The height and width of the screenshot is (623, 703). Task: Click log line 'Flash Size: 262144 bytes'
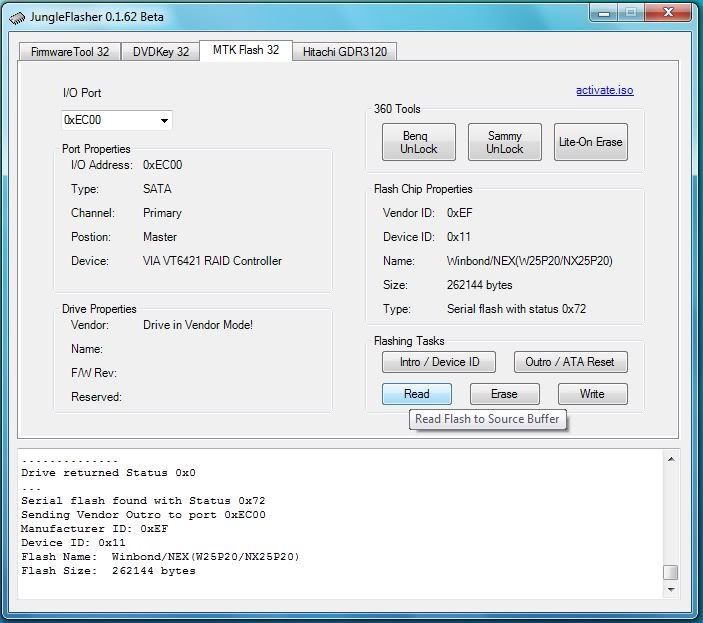(108, 571)
